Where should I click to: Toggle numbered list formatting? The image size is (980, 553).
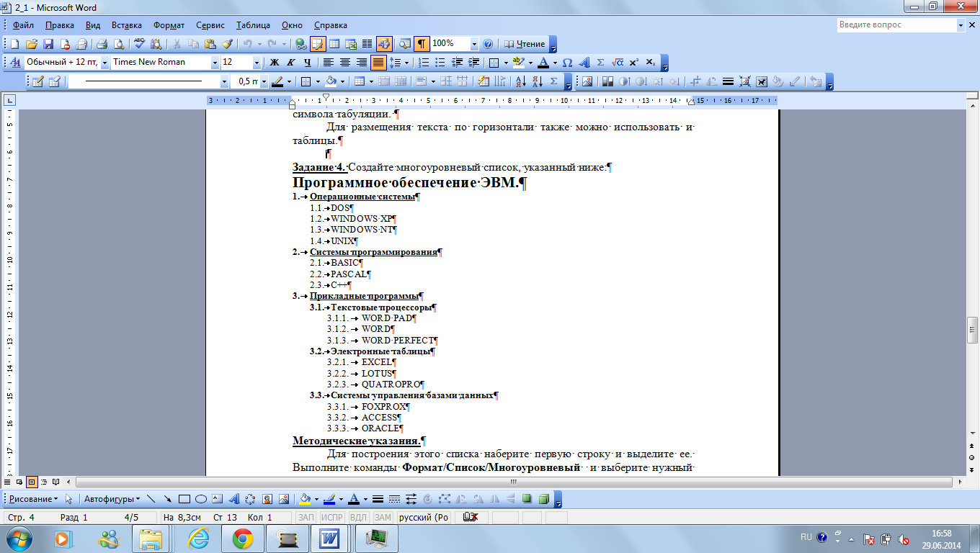424,63
